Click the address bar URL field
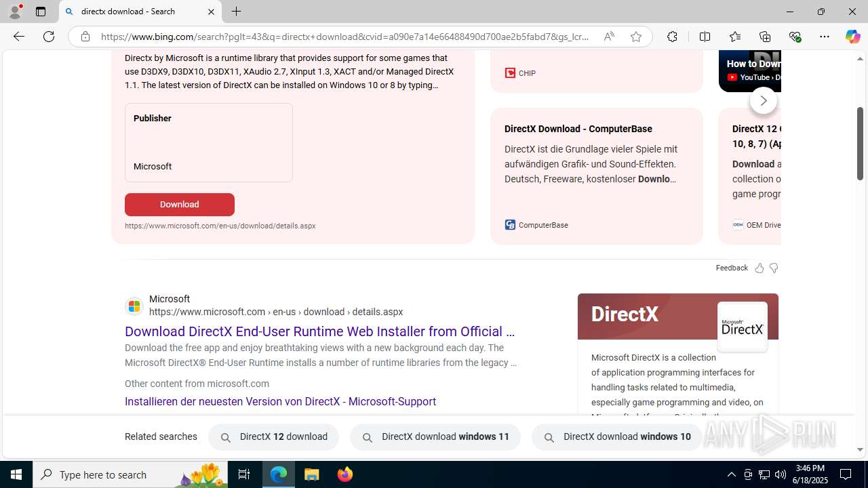868x488 pixels. [x=344, y=37]
